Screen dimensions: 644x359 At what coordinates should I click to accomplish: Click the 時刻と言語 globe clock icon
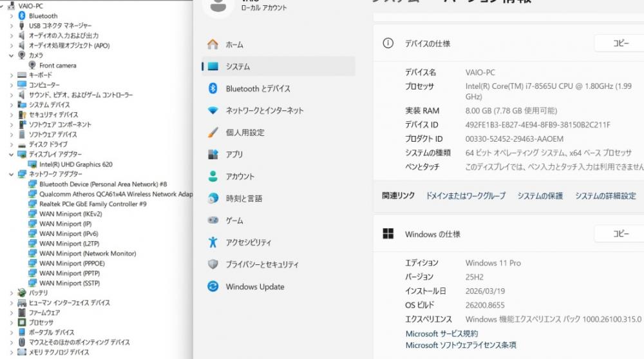[213, 199]
